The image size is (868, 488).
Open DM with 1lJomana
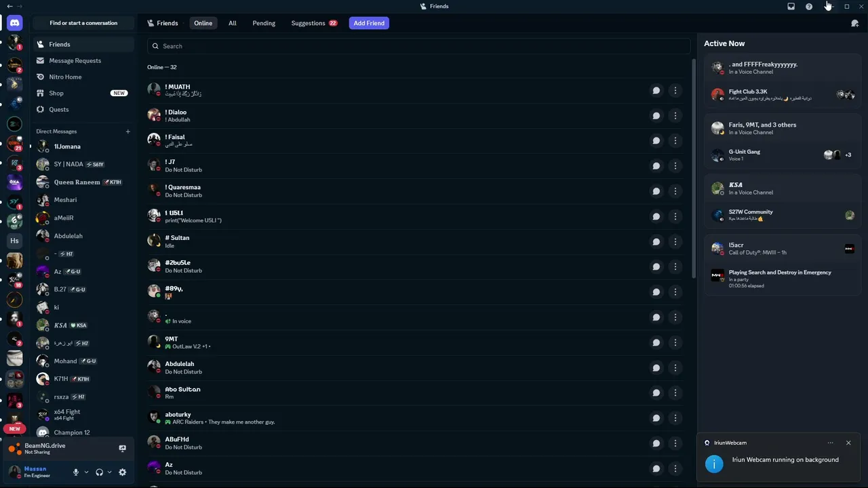coord(83,146)
